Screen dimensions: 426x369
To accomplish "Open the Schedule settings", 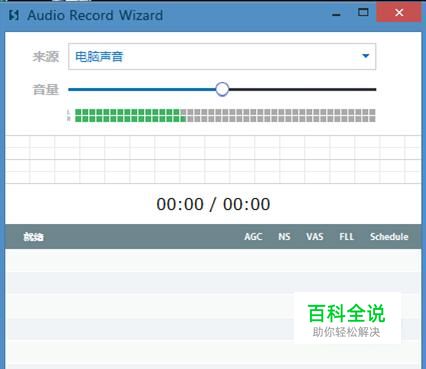I will 389,237.
